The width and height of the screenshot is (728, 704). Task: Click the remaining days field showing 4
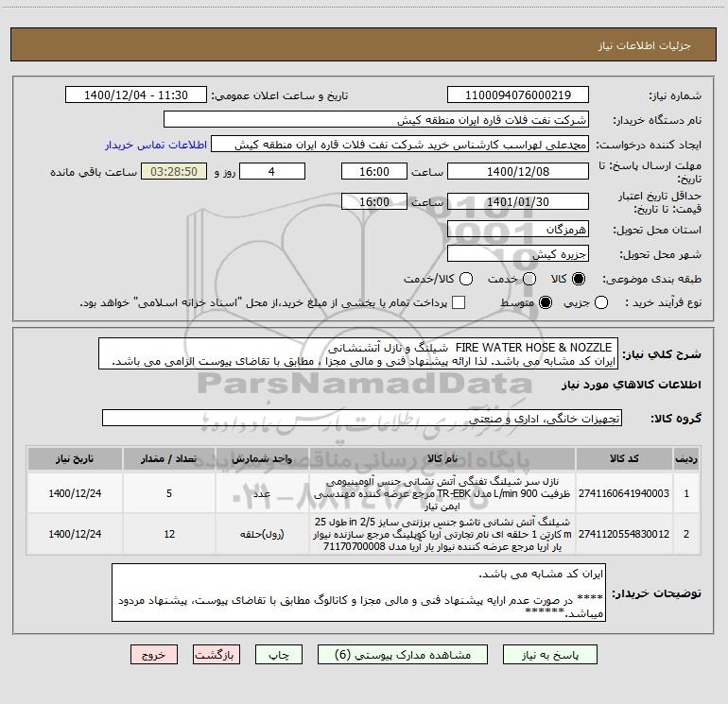[272, 171]
